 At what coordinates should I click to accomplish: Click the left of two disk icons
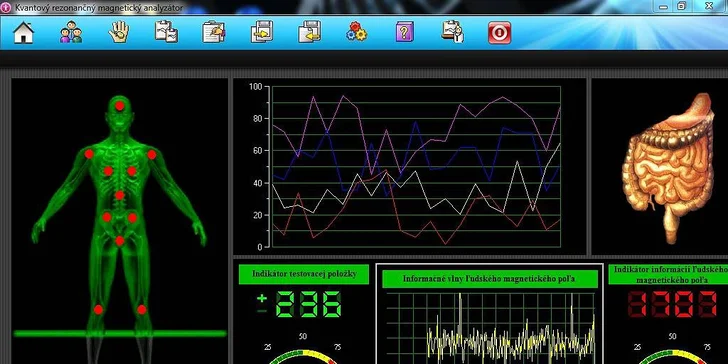[x=262, y=32]
